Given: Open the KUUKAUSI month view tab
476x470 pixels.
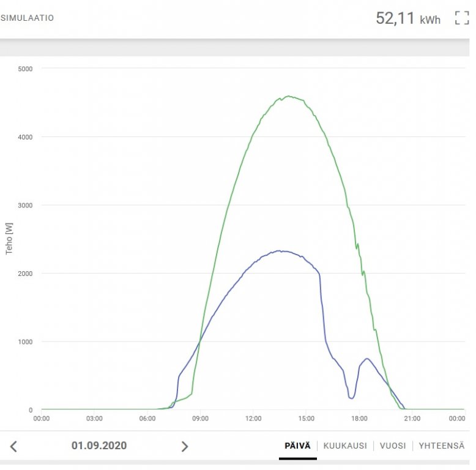Looking at the screenshot, I should [x=345, y=446].
